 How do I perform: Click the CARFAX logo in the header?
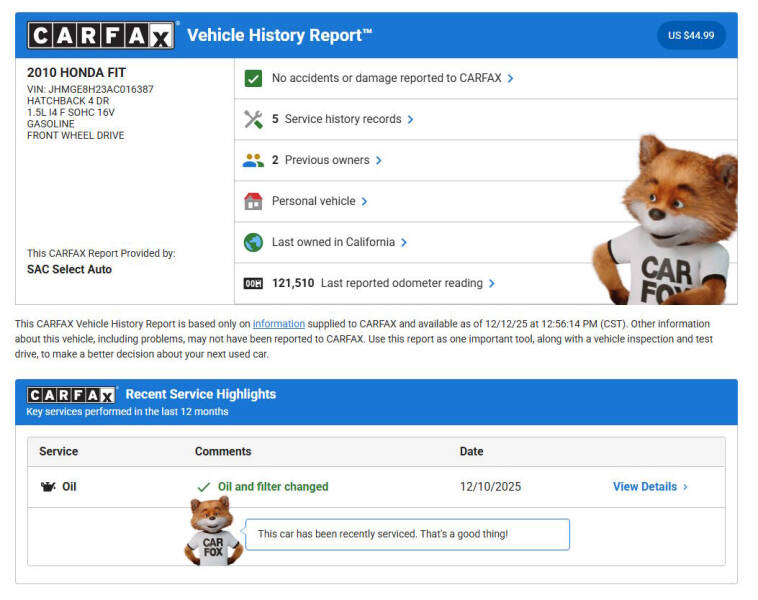tap(101, 36)
